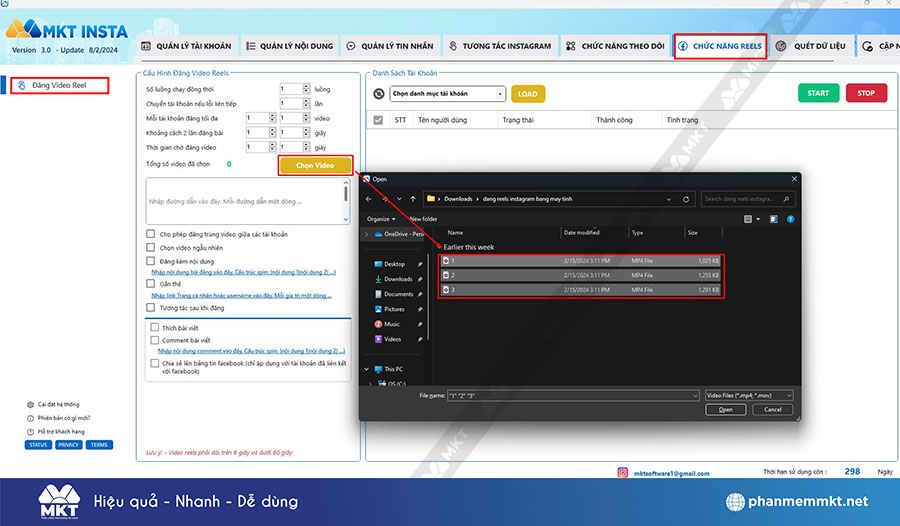
Task: Enable Chia sẻ lên bảng tin facebook checkbox
Action: 154,363
